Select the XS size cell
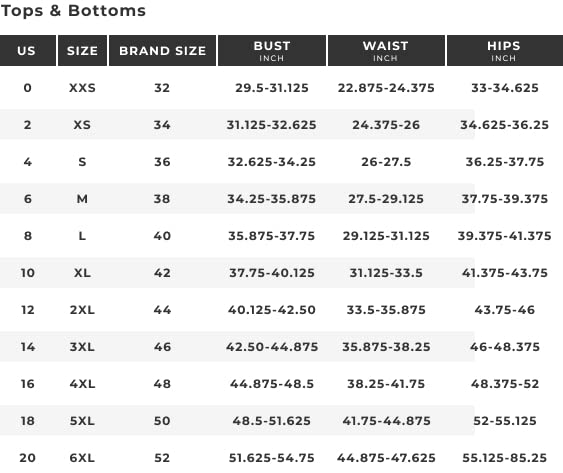The width and height of the screenshot is (563, 473). [82, 125]
